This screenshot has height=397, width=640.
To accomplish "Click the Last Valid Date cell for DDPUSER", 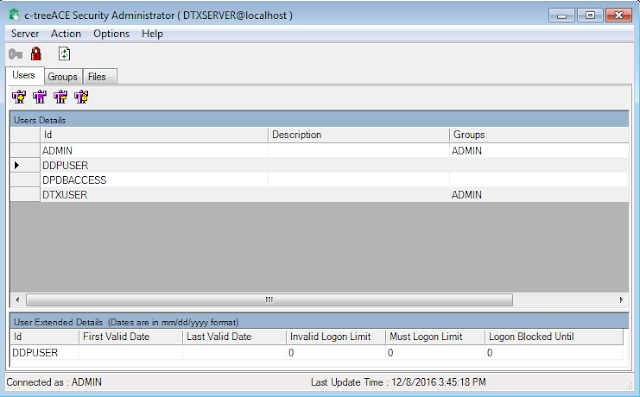I will 234,353.
